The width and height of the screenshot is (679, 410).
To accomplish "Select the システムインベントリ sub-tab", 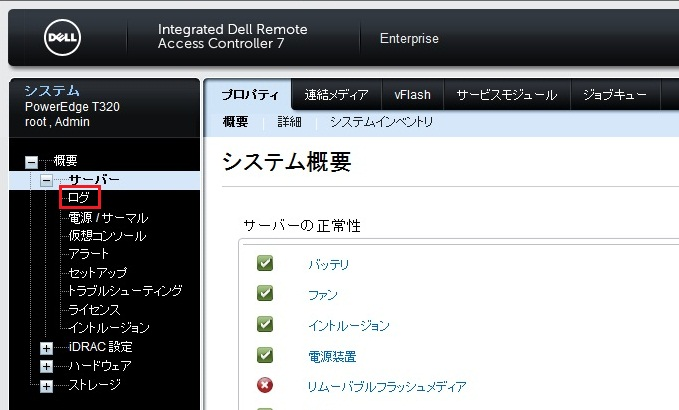I will pyautogui.click(x=382, y=122).
